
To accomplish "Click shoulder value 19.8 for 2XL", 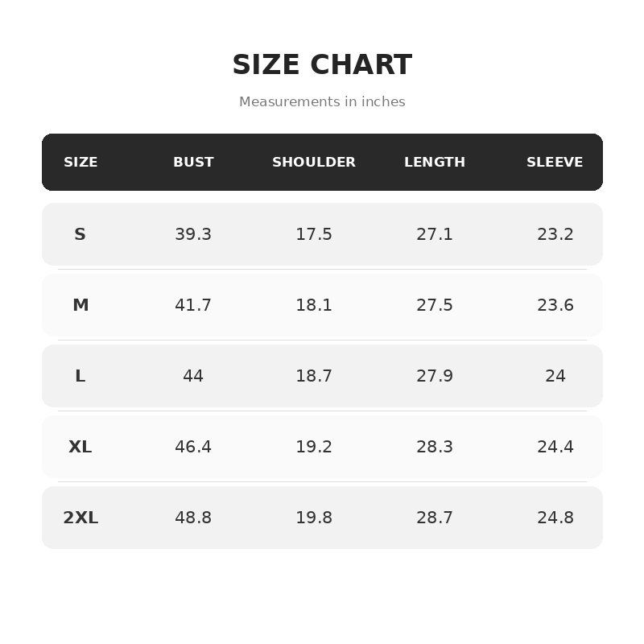I will tap(314, 518).
